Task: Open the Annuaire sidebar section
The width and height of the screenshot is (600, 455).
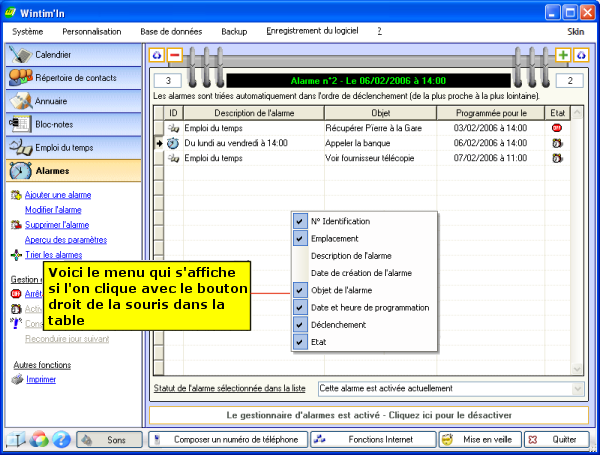Action: [x=73, y=101]
